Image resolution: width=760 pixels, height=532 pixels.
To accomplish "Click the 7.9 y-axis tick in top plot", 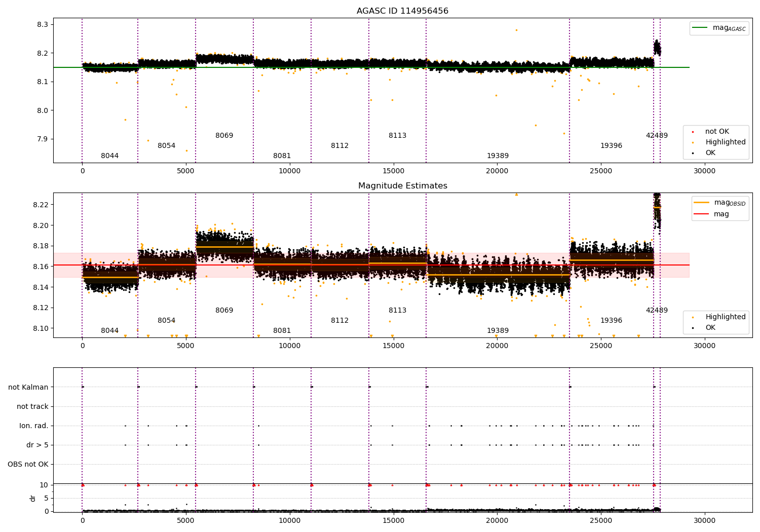I will point(43,139).
